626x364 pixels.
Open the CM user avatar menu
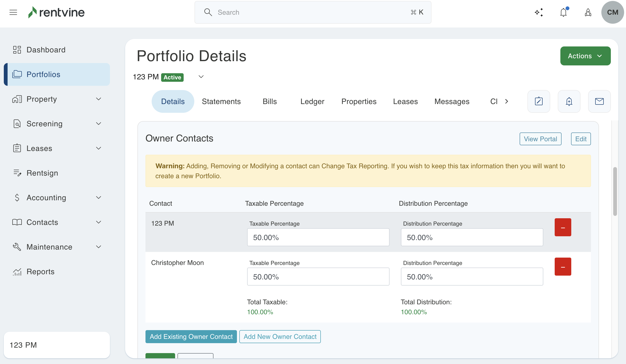point(612,12)
